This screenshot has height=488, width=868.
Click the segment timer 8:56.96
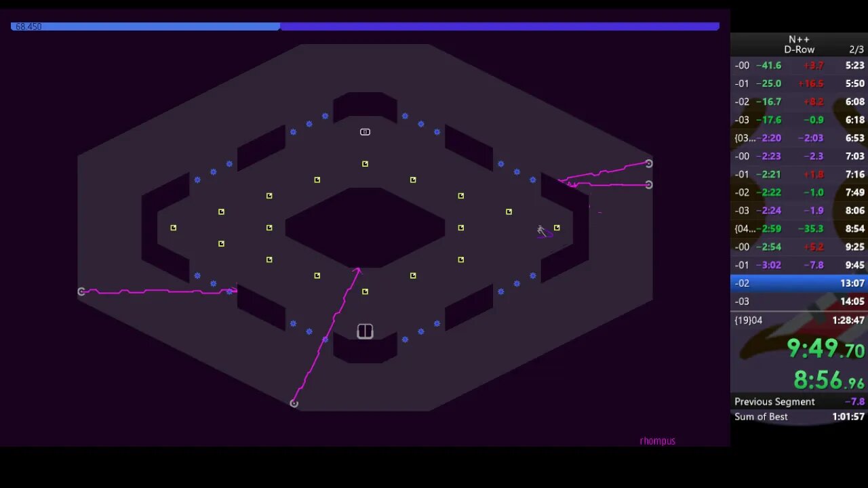click(829, 380)
